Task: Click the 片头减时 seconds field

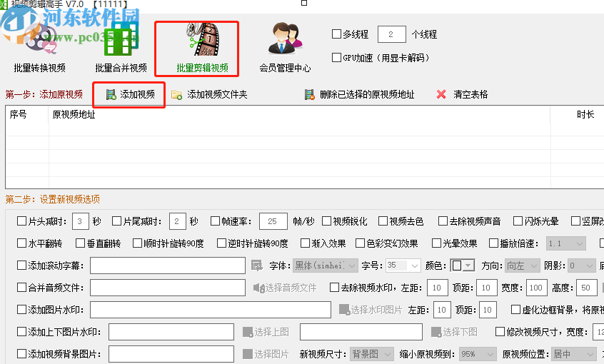Action: (x=81, y=221)
